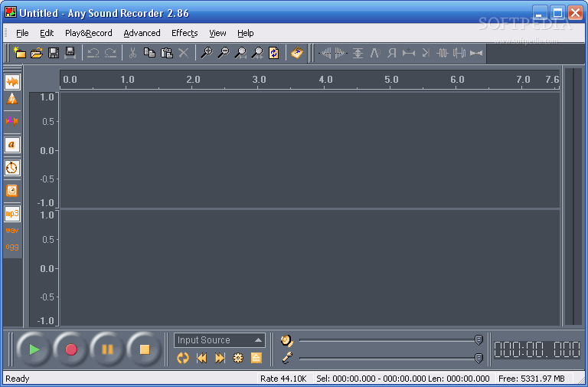588x387 pixels.
Task: Start recording with the red Record button
Action: [x=71, y=349]
